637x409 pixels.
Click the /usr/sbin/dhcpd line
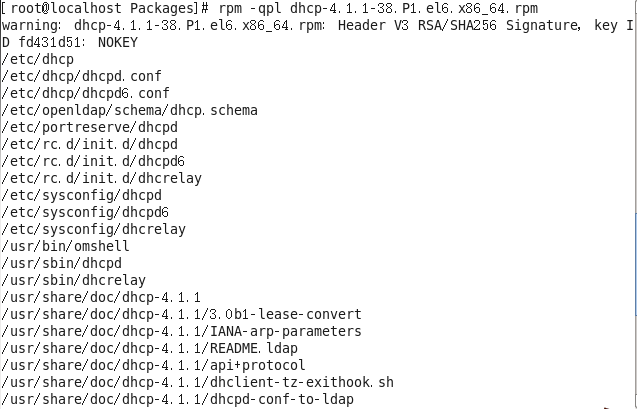[58, 263]
